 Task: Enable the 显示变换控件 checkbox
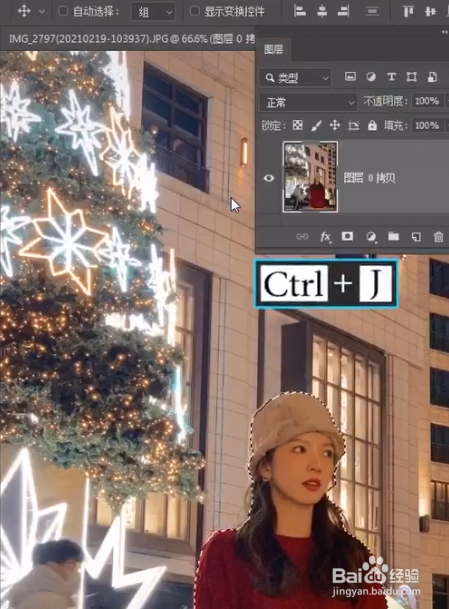(195, 11)
